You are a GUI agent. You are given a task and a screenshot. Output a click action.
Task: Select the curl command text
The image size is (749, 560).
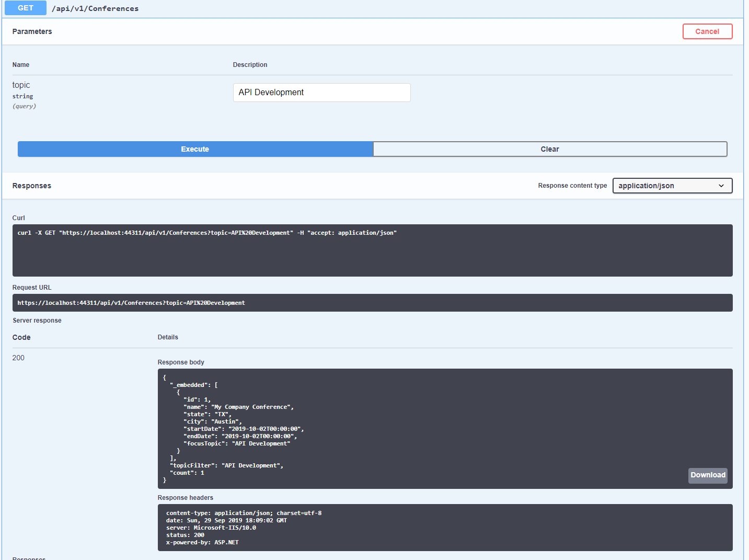tap(207, 233)
